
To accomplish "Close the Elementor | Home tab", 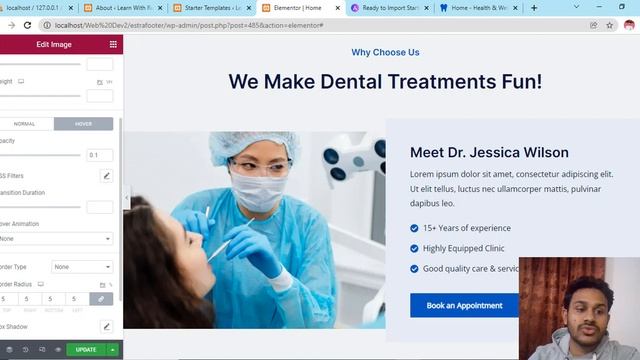I will 338,8.
